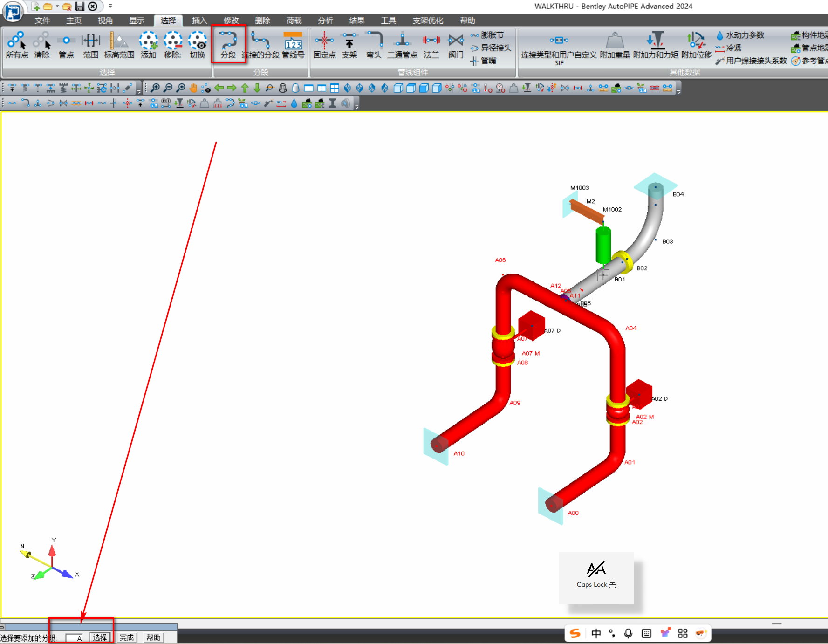
Task: Select all points with 所有点 tool
Action: 17,45
